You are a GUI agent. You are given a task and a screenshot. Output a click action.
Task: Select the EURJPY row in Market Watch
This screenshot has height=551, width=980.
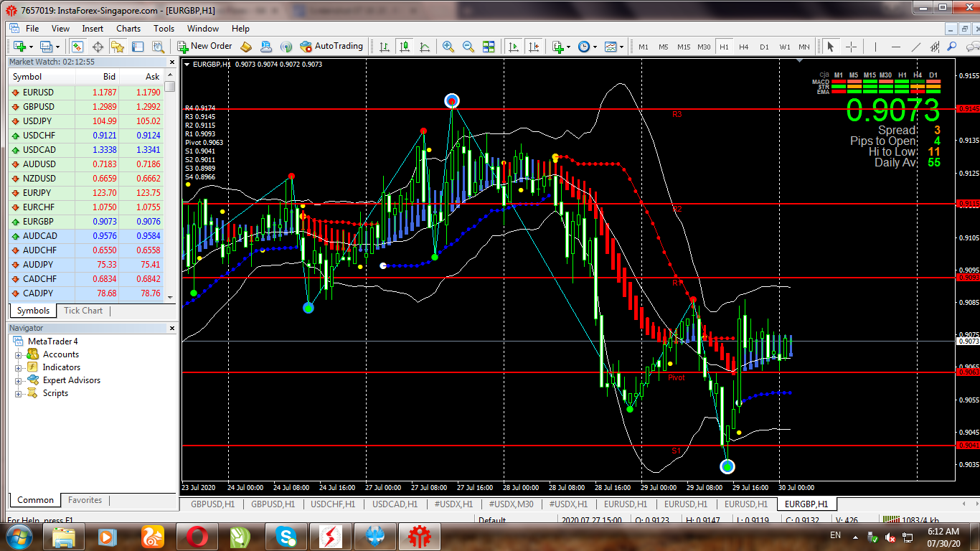click(86, 193)
